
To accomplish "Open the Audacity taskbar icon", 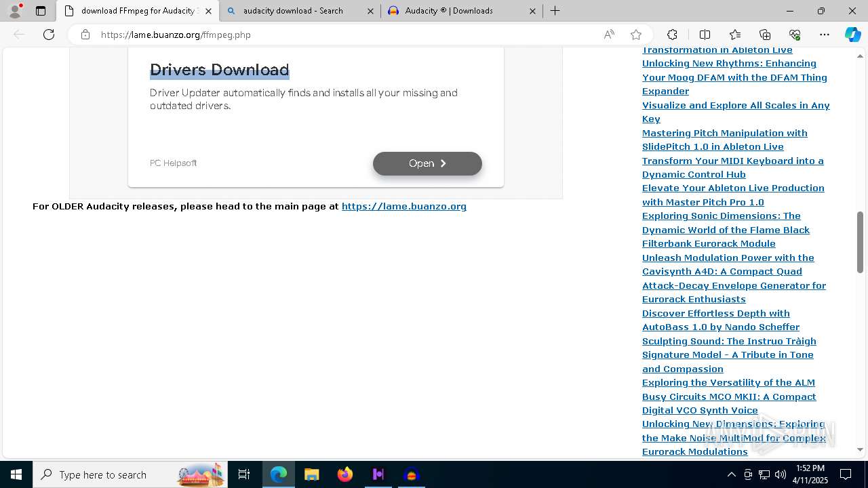I will tap(412, 474).
